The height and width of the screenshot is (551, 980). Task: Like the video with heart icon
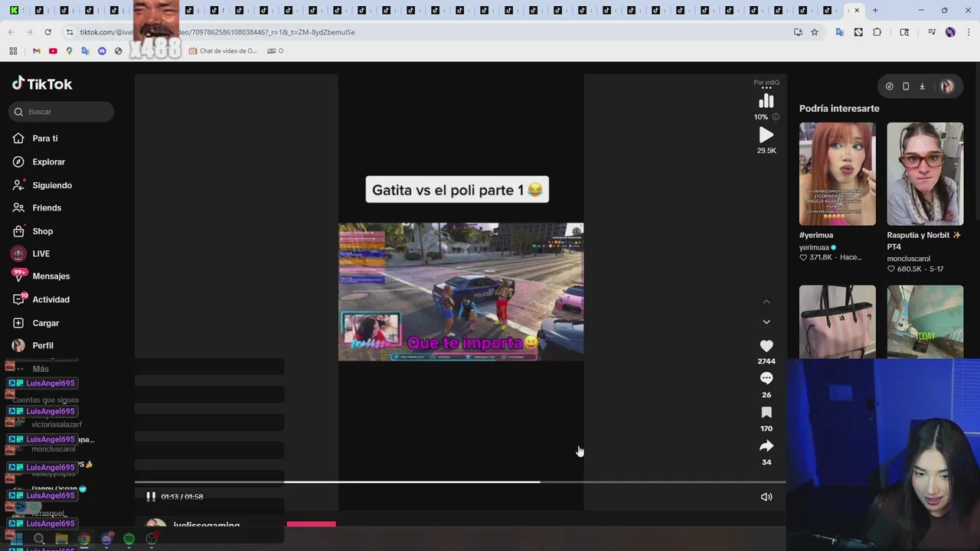(x=766, y=346)
